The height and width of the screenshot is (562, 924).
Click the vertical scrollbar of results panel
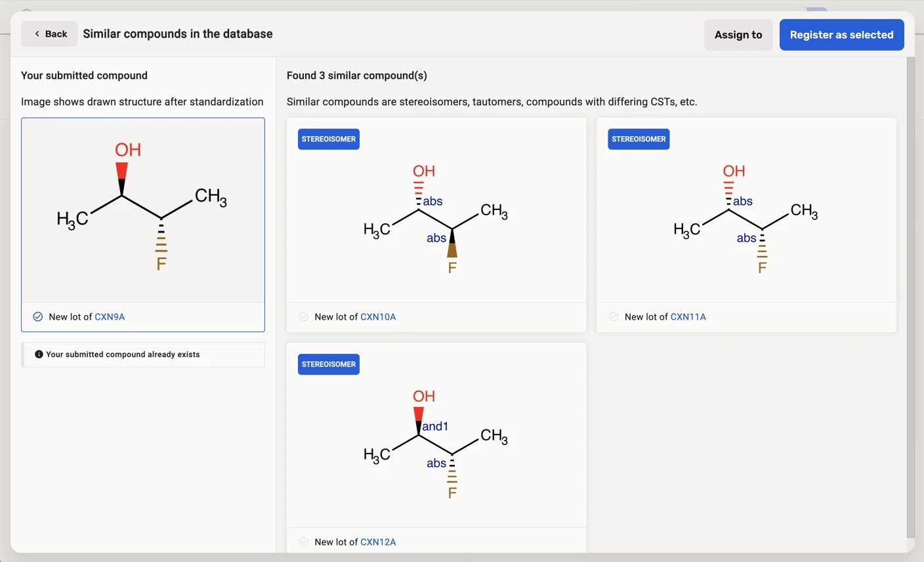(910, 297)
